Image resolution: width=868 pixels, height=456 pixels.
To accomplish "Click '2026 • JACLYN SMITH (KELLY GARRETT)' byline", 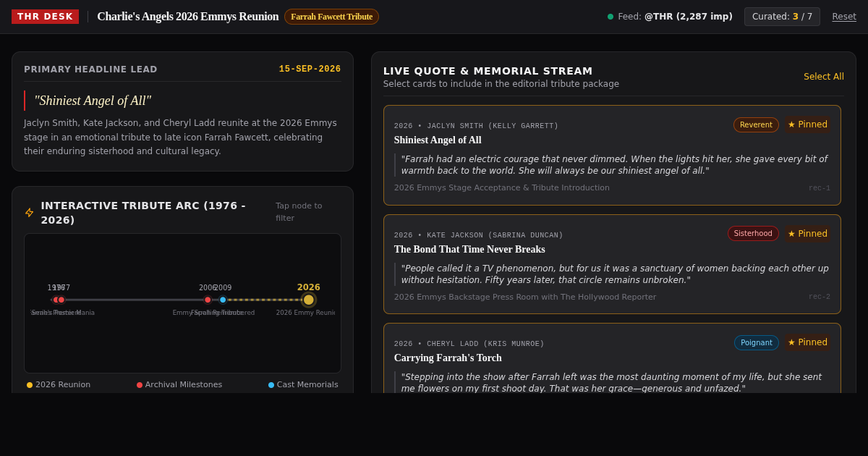I will (476, 126).
